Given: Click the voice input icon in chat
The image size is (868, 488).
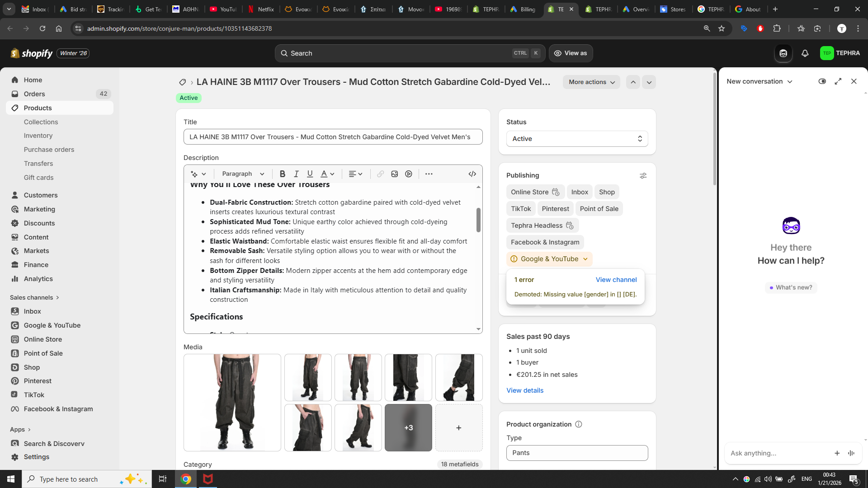Looking at the screenshot, I should click(851, 453).
